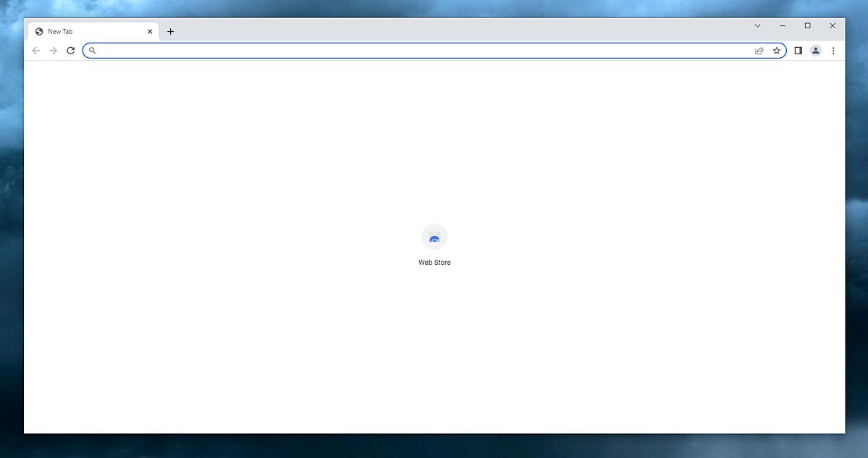Bookmark this tab with star icon
The height and width of the screenshot is (458, 868).
coord(777,51)
